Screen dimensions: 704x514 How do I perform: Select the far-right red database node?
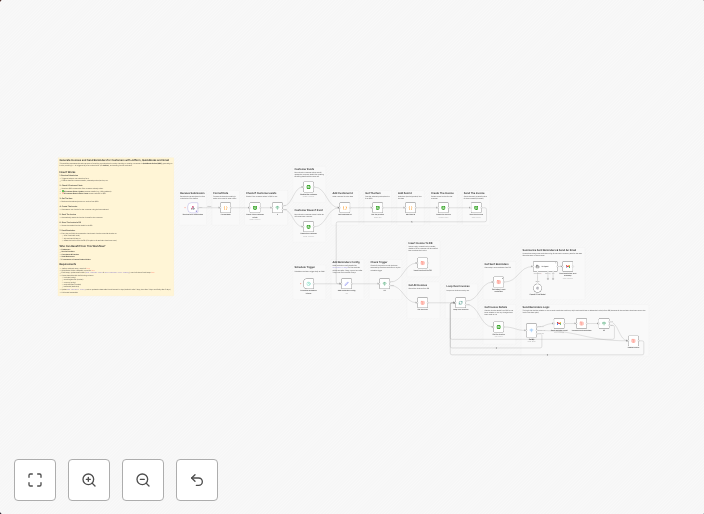coord(634,341)
